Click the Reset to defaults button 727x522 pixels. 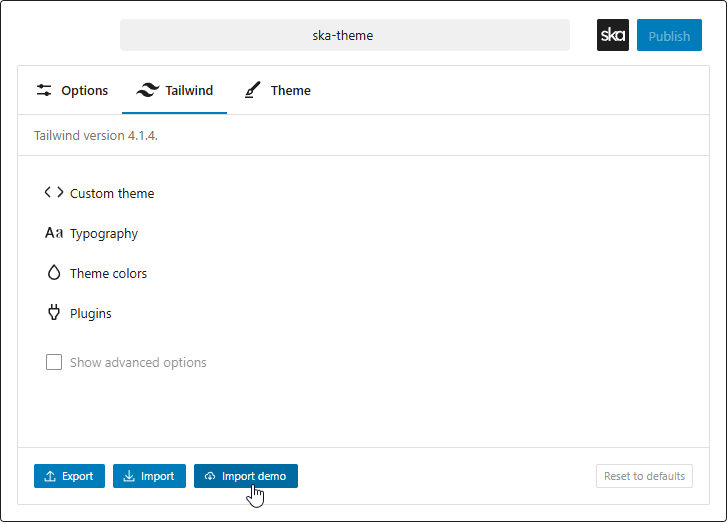[644, 476]
